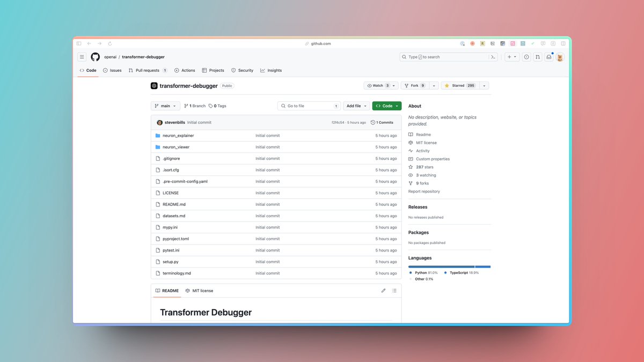
Task: Click the transformer-debugger breadcrumb link
Action: [x=143, y=57]
